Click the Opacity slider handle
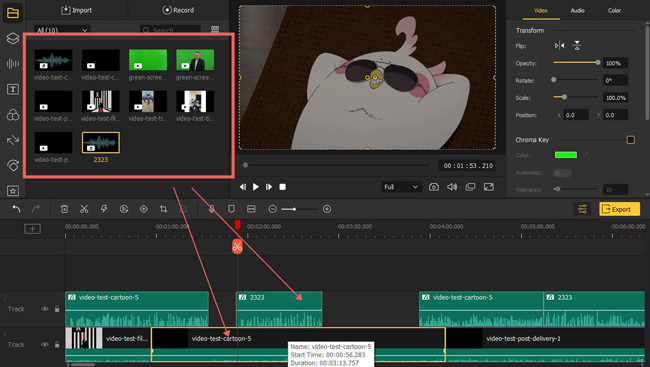The height and width of the screenshot is (367, 650). click(598, 63)
